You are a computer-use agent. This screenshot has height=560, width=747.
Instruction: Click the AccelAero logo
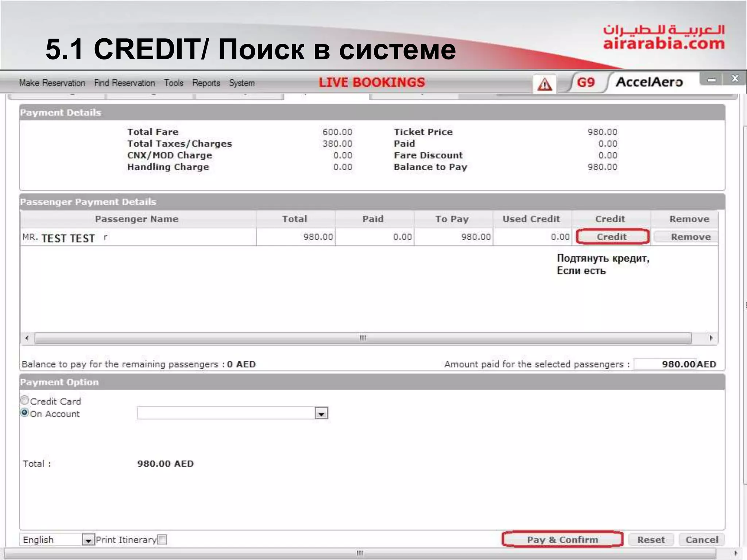[649, 82]
